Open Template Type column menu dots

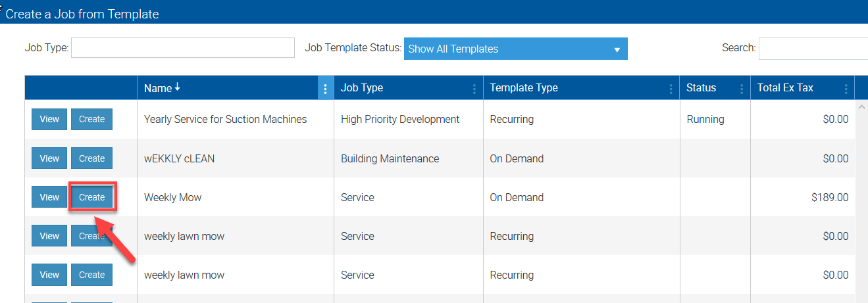671,88
